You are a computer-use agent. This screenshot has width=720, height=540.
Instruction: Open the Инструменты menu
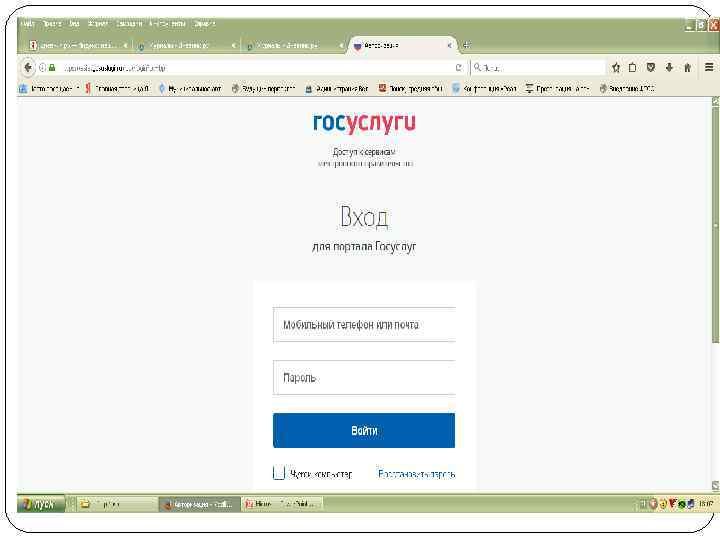(x=167, y=23)
